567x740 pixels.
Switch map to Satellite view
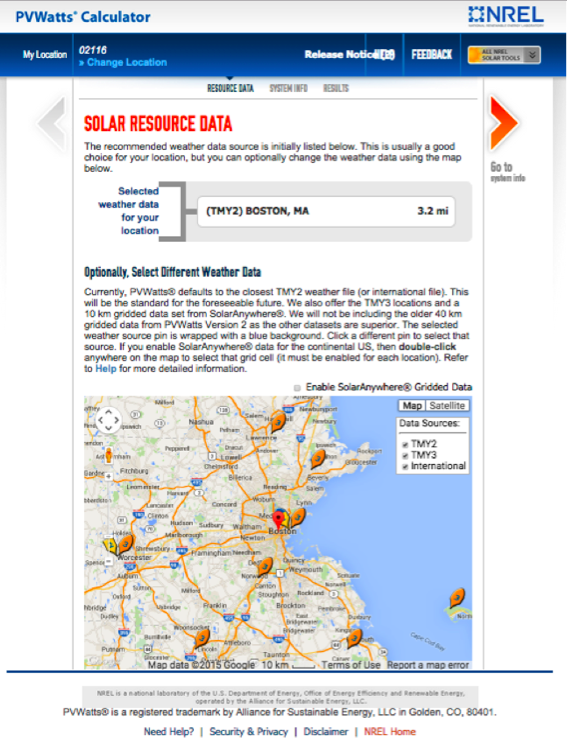447,406
